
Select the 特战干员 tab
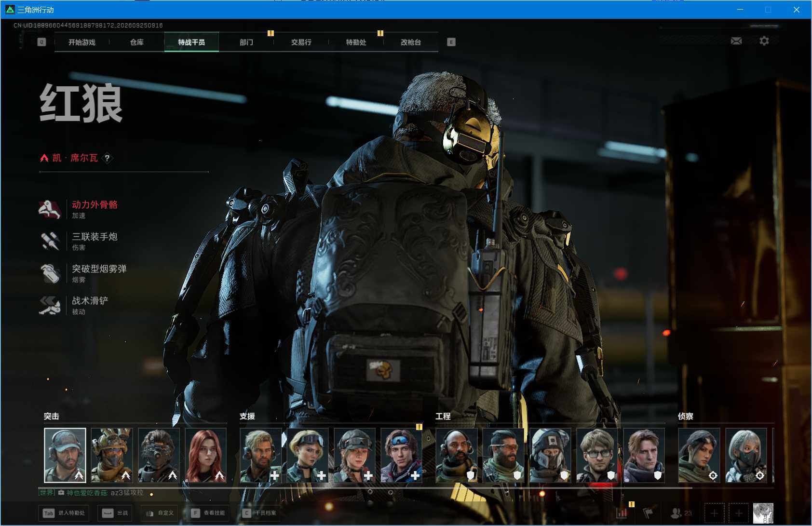(191, 42)
